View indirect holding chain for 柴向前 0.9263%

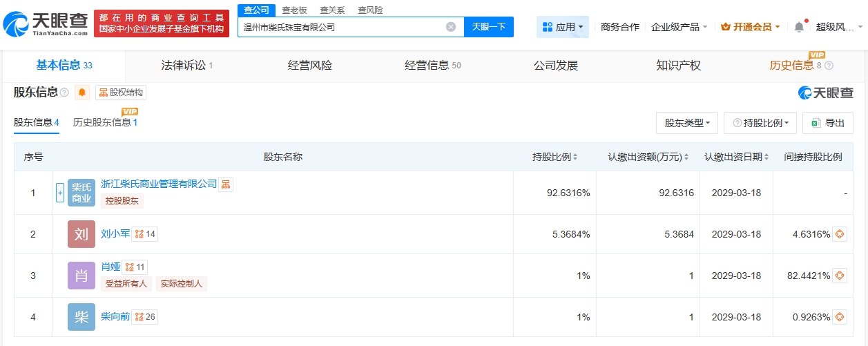coord(839,318)
